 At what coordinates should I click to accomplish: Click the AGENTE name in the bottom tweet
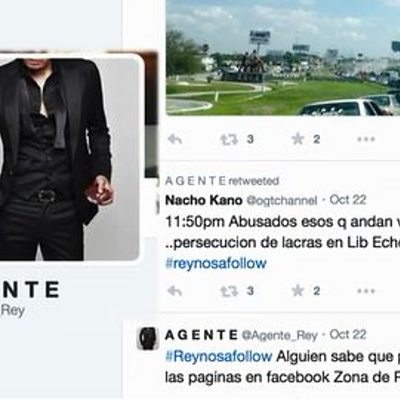201,335
